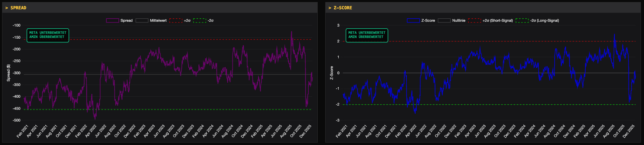Screen dimensions: 644x145
Task: Click the -450 value on Spread axis
Action: tap(16, 109)
